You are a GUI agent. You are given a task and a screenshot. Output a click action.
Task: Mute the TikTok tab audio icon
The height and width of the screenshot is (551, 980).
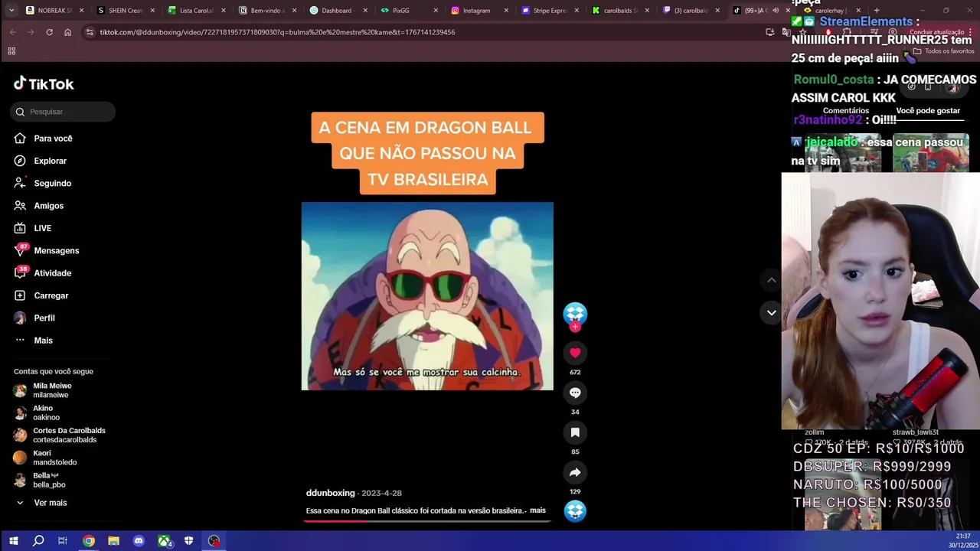(x=776, y=11)
